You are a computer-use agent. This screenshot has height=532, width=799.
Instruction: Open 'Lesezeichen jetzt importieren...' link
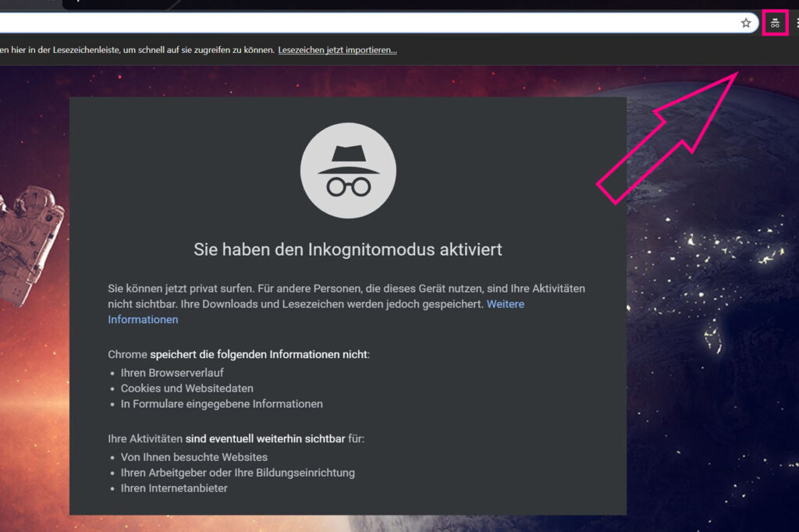(x=337, y=50)
